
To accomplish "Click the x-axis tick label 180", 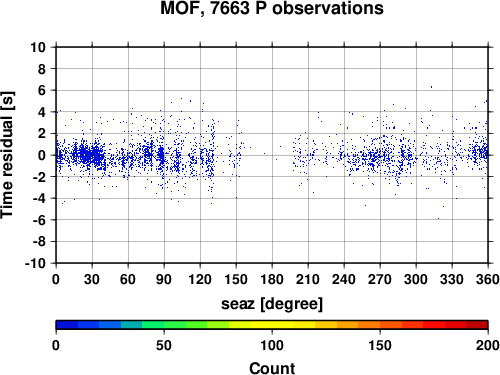I will [272, 279].
